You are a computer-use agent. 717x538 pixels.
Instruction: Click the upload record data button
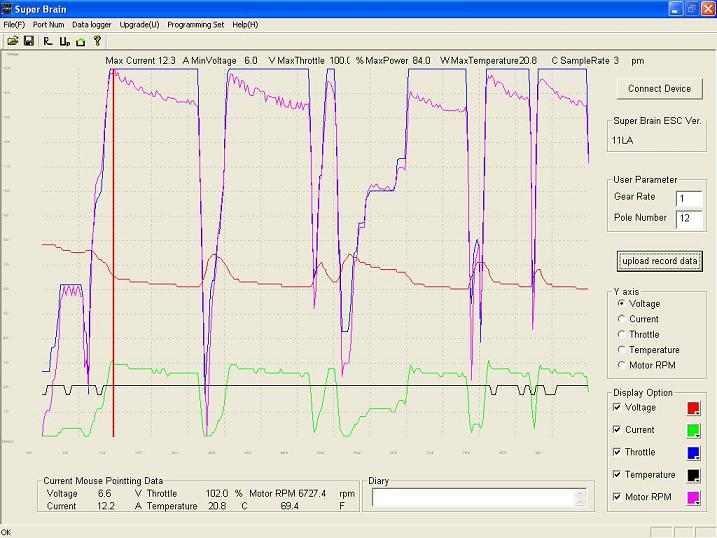(659, 261)
